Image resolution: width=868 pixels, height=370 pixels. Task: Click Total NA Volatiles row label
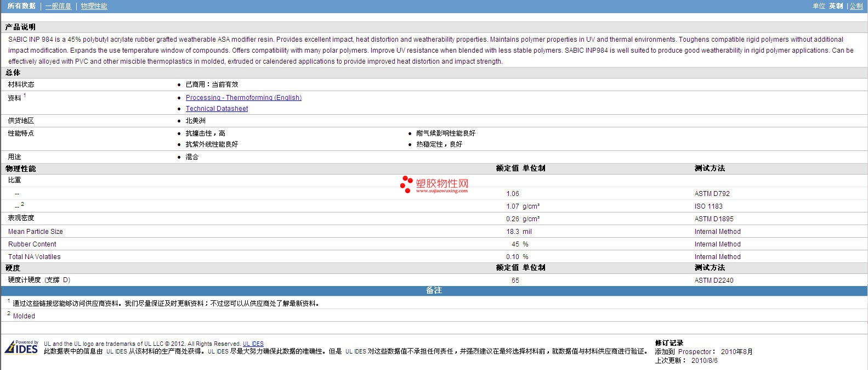tap(35, 257)
